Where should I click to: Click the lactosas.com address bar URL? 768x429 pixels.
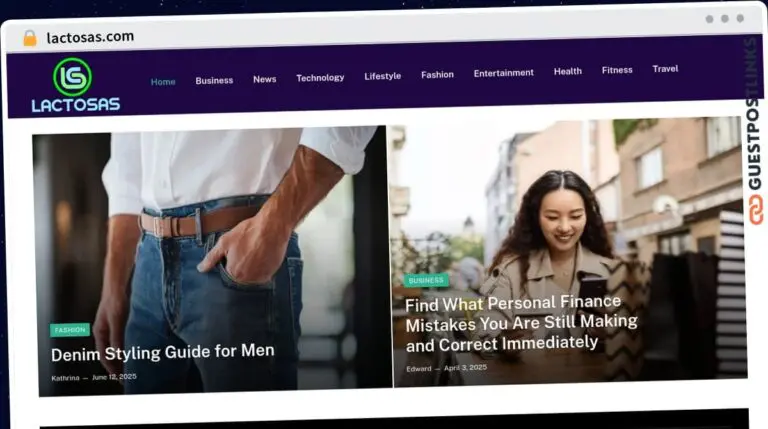click(x=89, y=37)
